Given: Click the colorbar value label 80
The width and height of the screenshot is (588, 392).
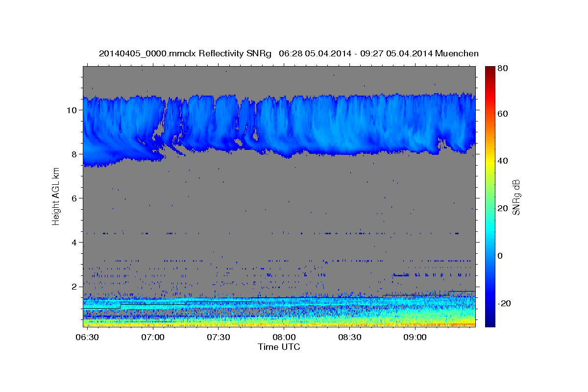Looking at the screenshot, I should click(502, 69).
